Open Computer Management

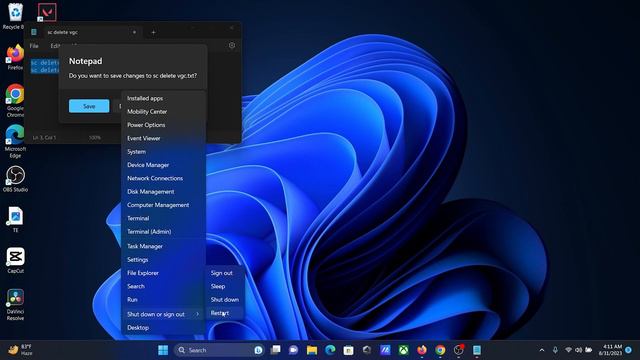163,205
